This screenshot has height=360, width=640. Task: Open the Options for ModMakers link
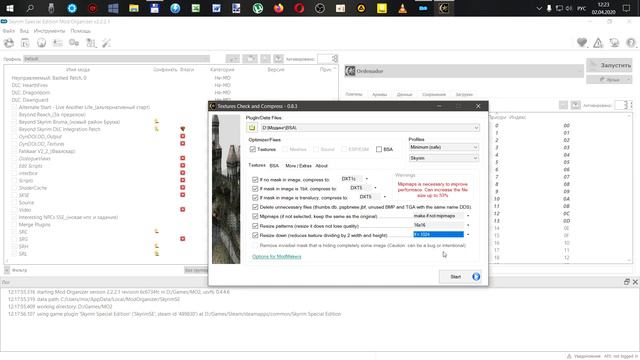pos(277,256)
